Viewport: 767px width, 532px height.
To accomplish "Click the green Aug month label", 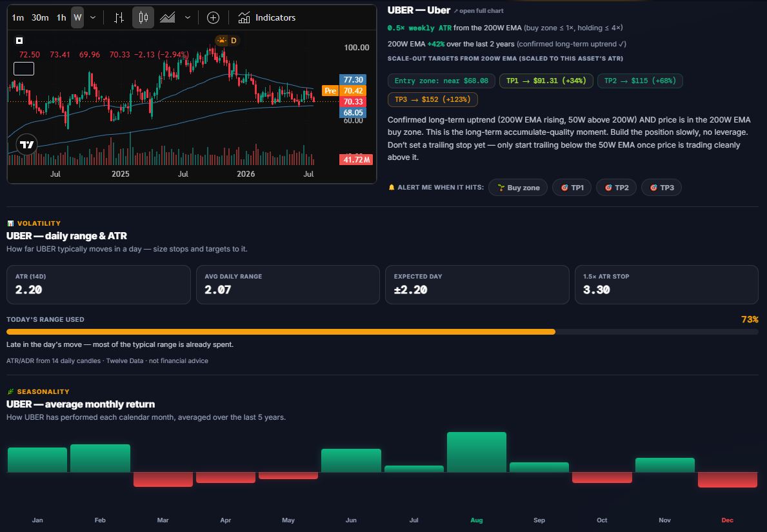I will point(477,520).
